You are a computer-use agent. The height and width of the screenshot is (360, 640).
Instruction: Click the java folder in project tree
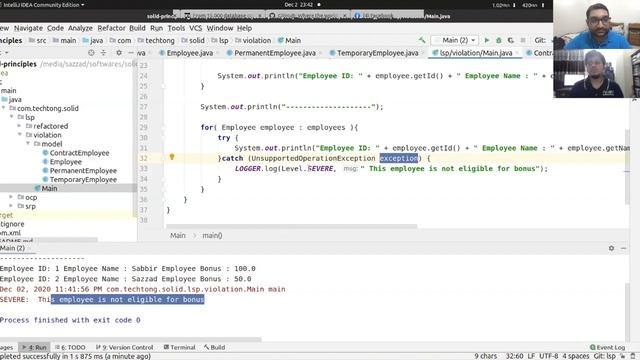[x=15, y=100]
